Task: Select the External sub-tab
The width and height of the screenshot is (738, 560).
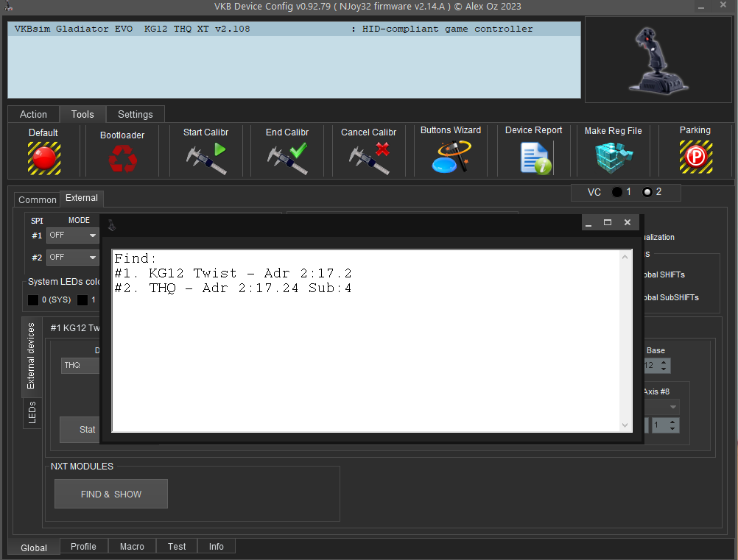Action: click(82, 198)
